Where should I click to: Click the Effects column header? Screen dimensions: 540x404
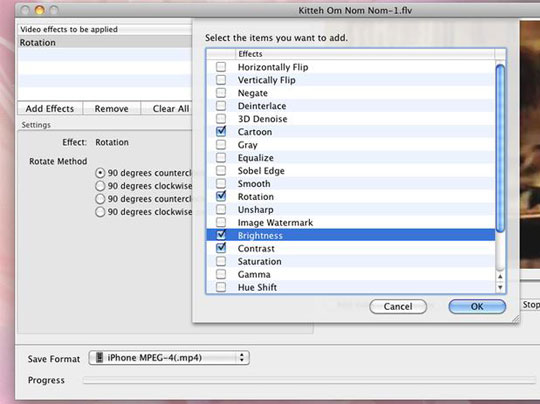[365, 54]
